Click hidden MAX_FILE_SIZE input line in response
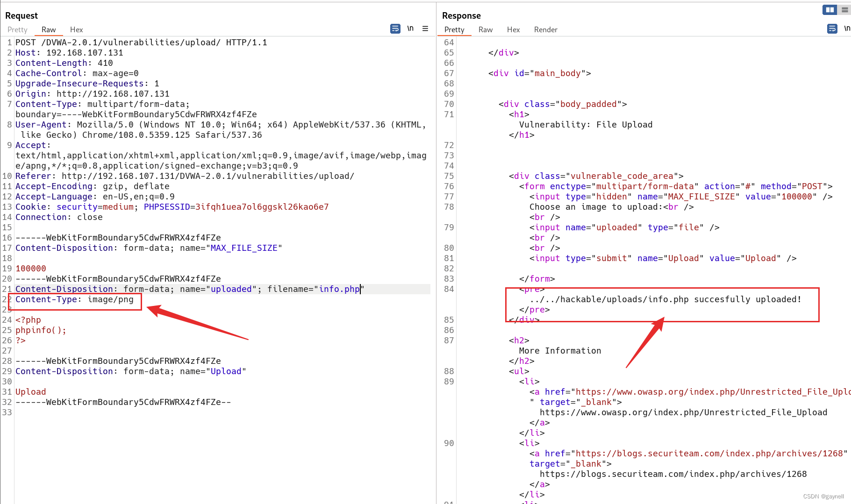851x504 pixels. (681, 197)
